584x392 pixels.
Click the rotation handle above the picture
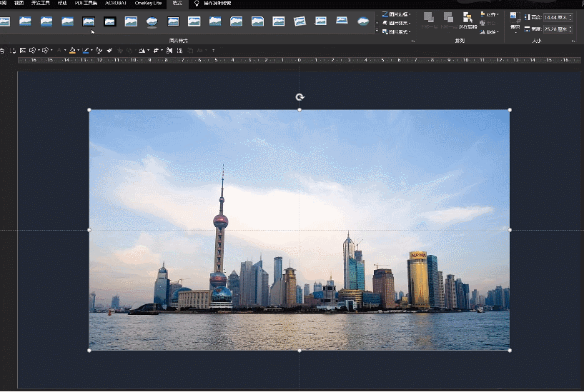point(300,97)
